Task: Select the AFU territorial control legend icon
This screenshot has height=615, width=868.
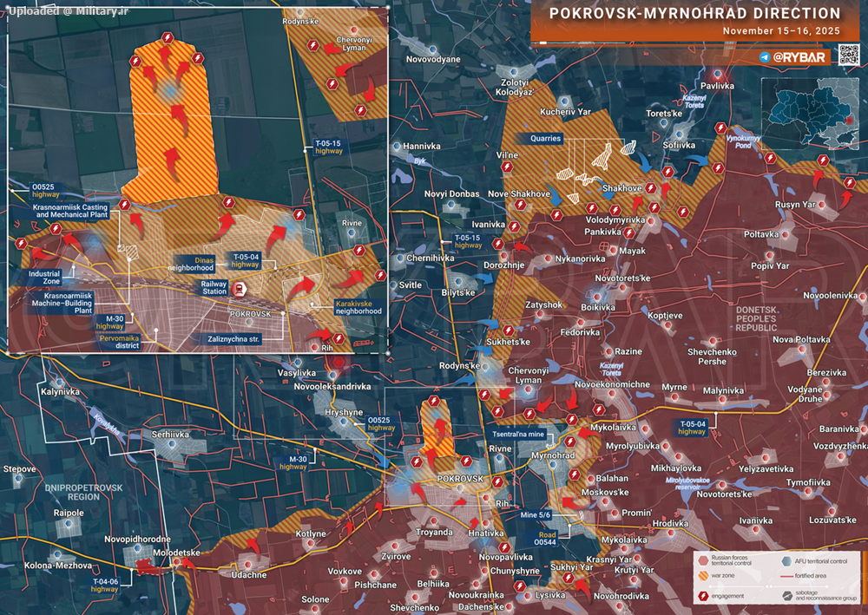Action: pyautogui.click(x=785, y=560)
